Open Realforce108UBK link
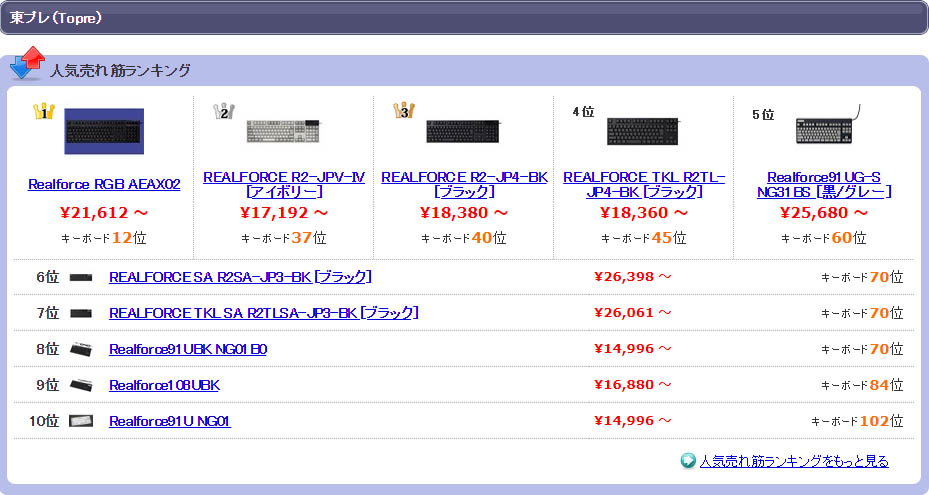Viewport: 929px width, 495px height. click(x=164, y=385)
